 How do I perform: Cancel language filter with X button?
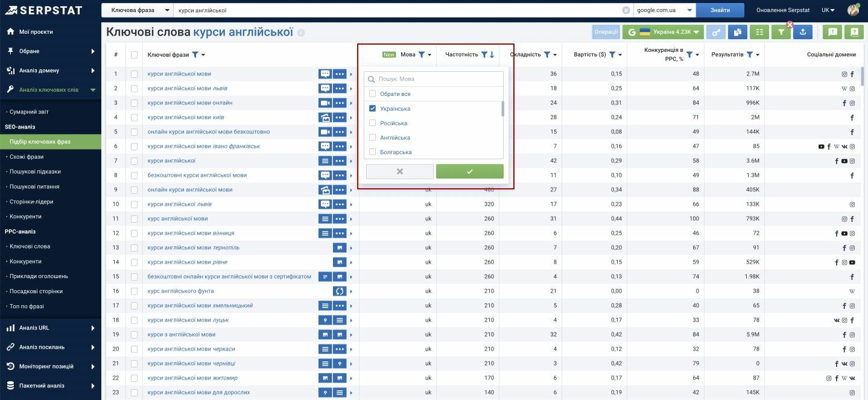click(399, 171)
